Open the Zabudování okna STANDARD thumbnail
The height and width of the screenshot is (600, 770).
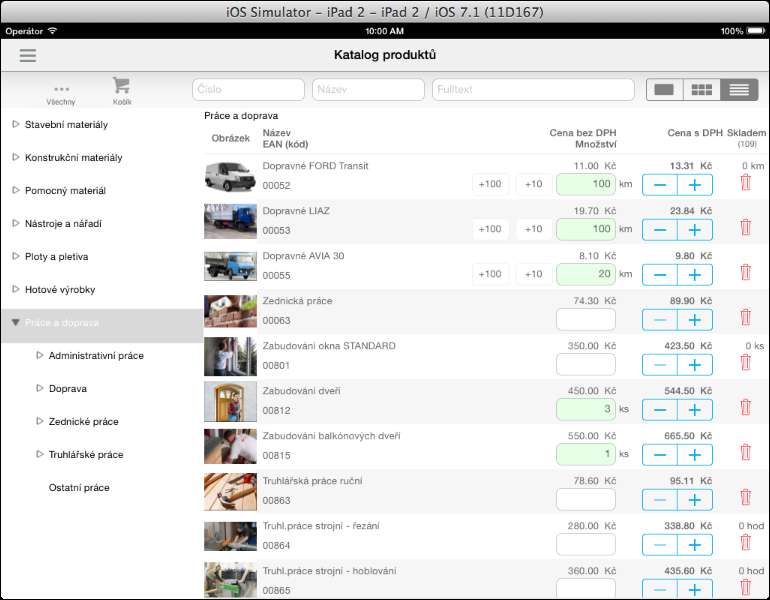tap(230, 357)
